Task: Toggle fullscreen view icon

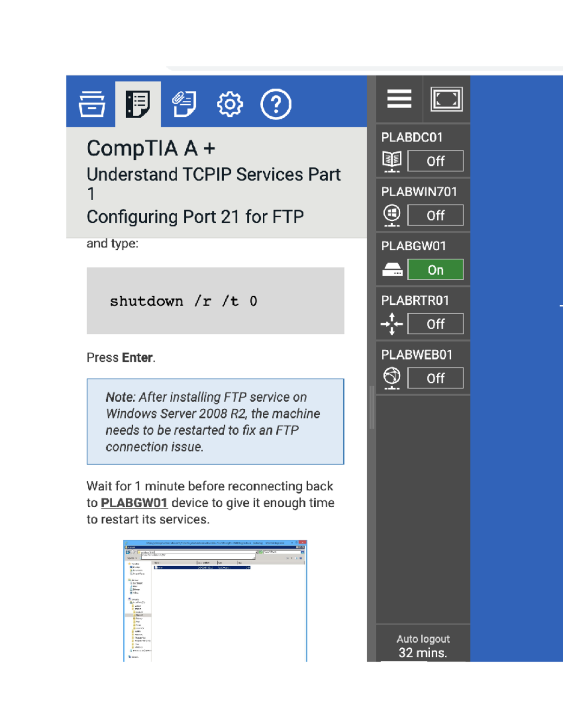Action: pos(446,99)
